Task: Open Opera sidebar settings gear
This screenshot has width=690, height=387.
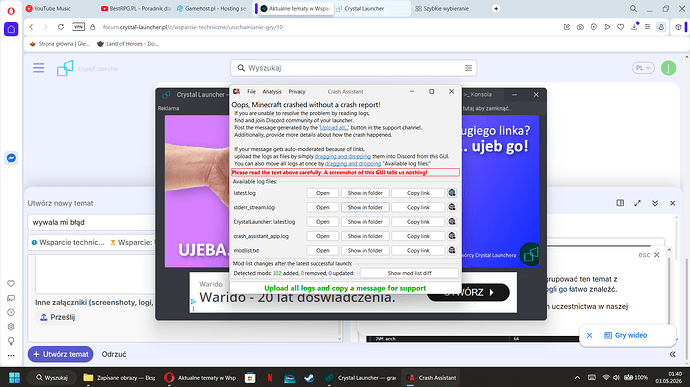Action: coord(11,326)
